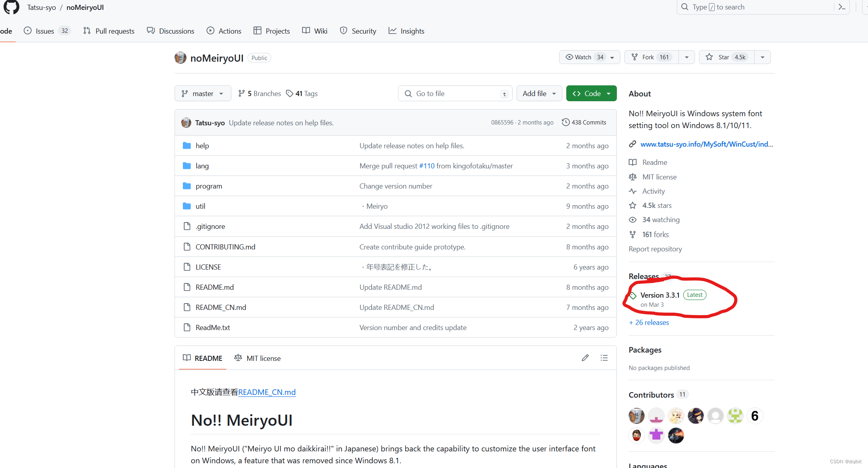The height and width of the screenshot is (468, 868).
Task: Open the master branch dropdown
Action: (203, 94)
